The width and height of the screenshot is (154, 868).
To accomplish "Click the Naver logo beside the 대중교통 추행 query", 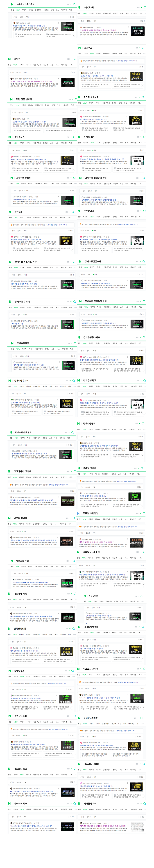I will pyautogui.click(x=11, y=561).
